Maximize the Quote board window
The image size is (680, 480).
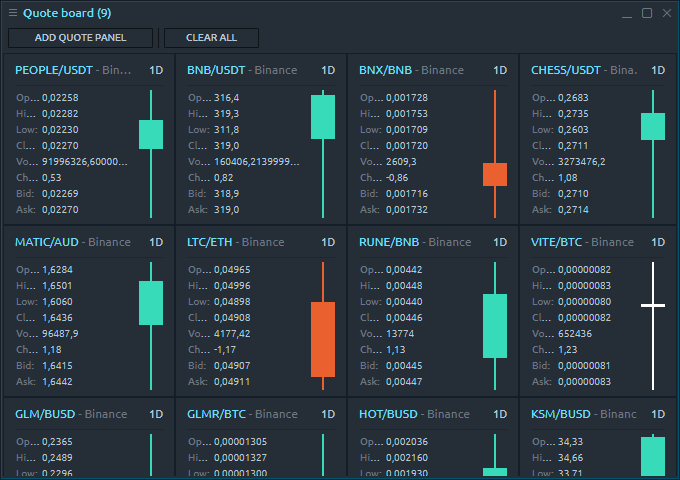[x=647, y=13]
